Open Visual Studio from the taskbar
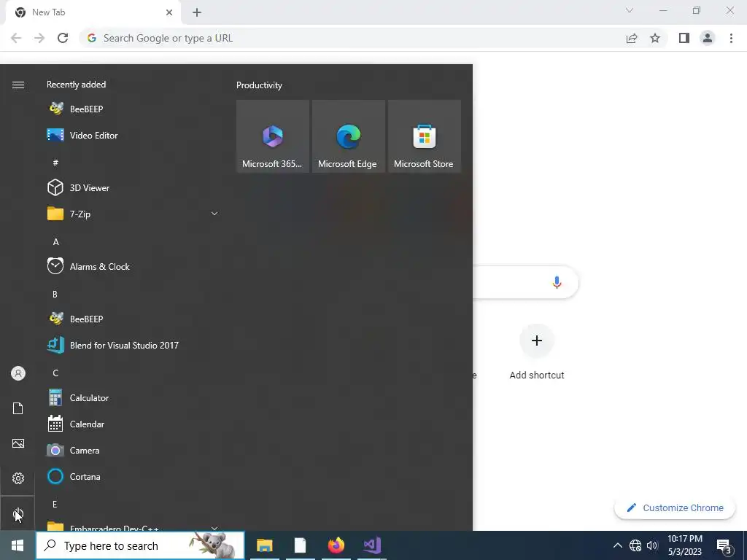Image resolution: width=747 pixels, height=560 pixels. [371, 545]
